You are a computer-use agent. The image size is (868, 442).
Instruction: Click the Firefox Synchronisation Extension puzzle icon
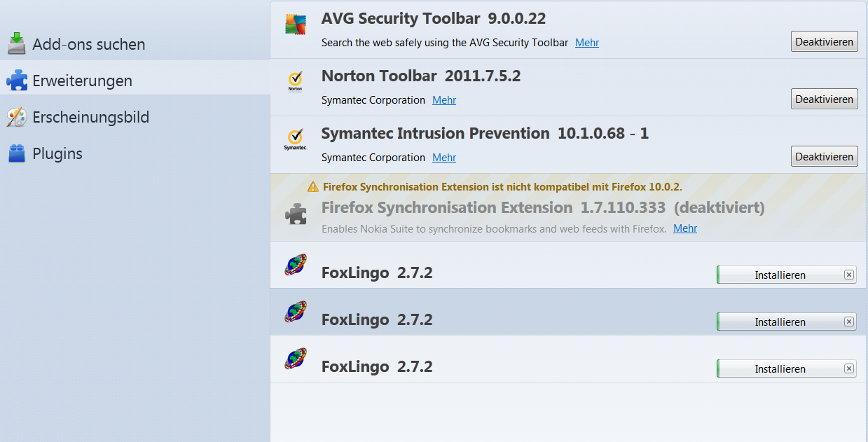(x=296, y=214)
